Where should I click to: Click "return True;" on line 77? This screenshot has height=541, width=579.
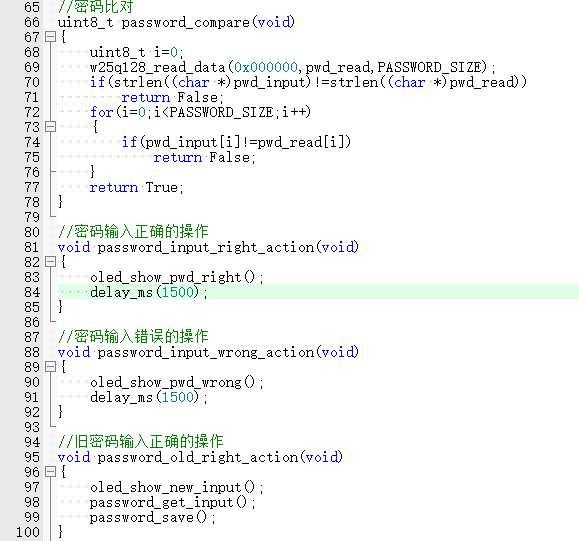(x=136, y=188)
